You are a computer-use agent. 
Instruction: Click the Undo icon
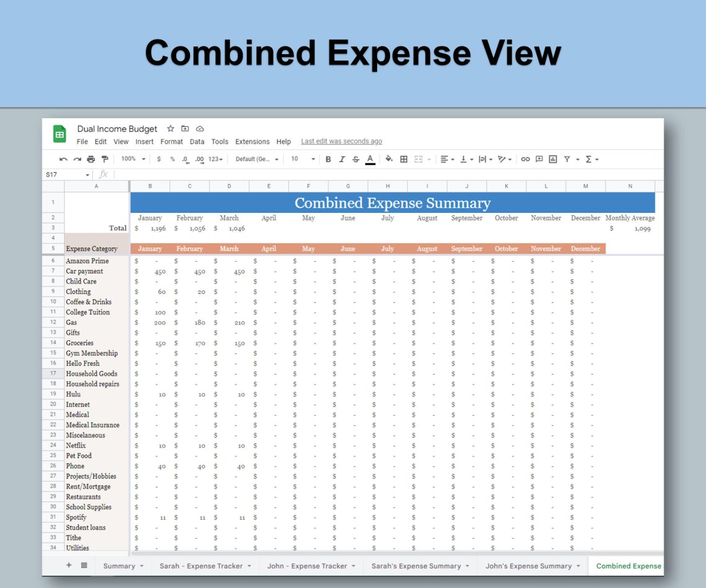(x=62, y=159)
